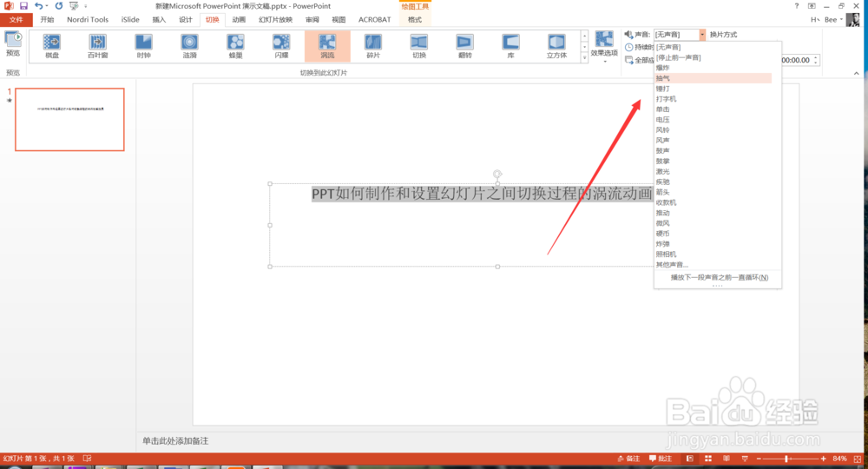868x469 pixels.
Task: Open 效果选项 effect options
Action: tap(604, 45)
